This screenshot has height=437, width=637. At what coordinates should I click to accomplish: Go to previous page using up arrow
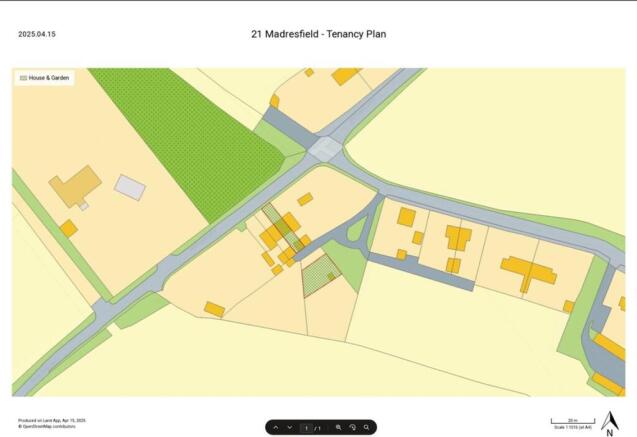(x=276, y=427)
